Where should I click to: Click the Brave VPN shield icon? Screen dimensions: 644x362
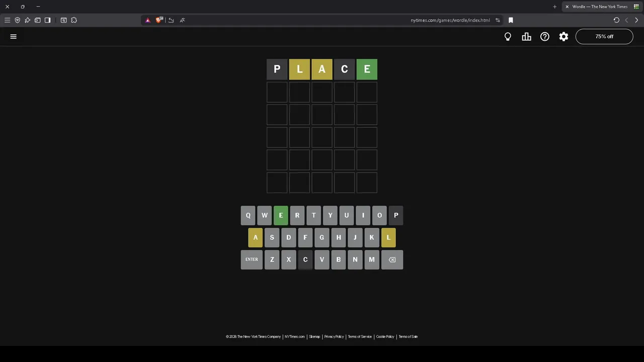[17, 20]
